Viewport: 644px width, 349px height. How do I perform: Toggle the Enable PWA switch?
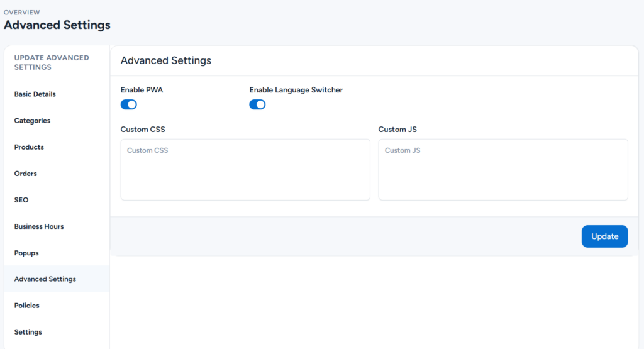[x=128, y=104]
